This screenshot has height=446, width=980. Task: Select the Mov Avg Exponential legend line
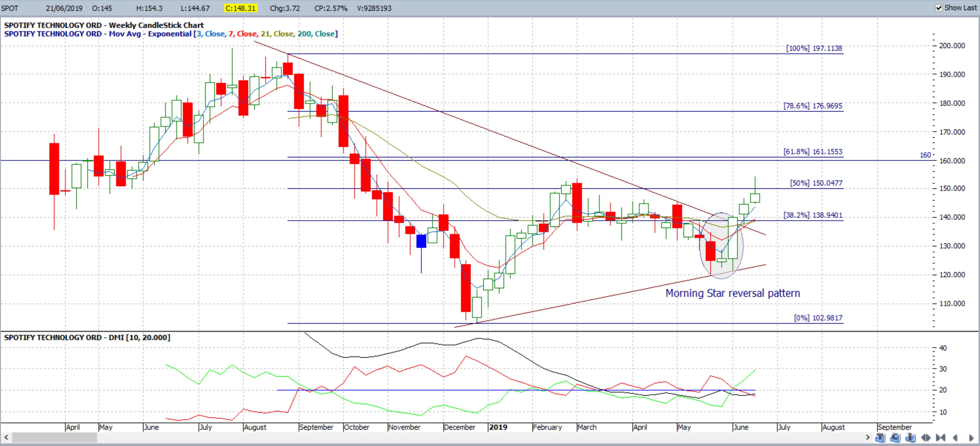click(170, 34)
